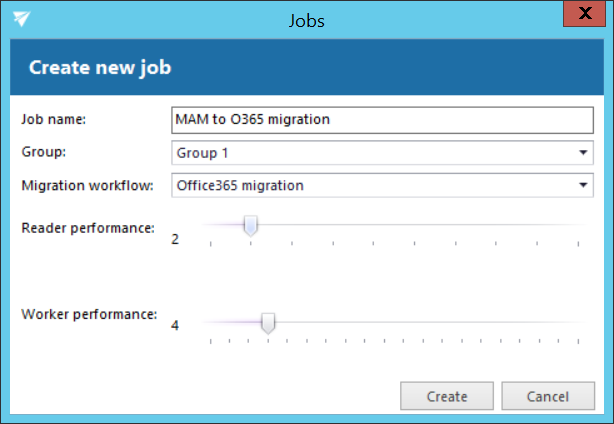
Task: Click the Job name text field
Action: coord(381,119)
